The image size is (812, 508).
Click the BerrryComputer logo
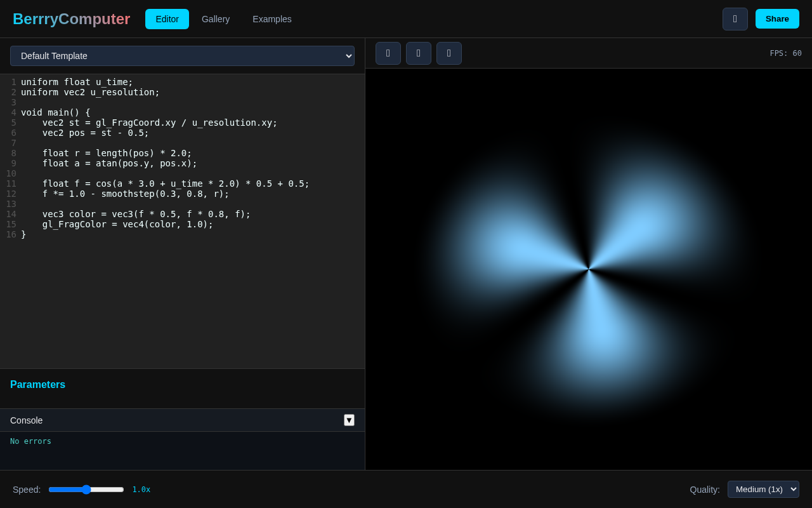[x=71, y=19]
